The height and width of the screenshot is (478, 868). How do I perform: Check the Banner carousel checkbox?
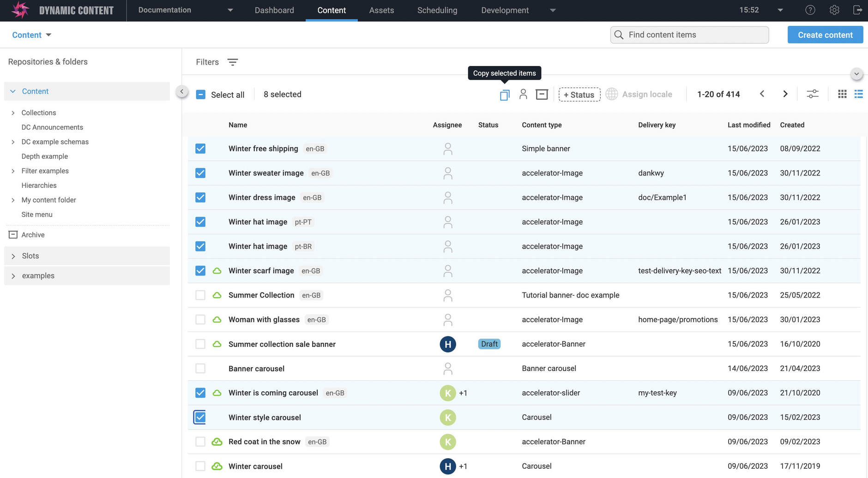pos(200,369)
